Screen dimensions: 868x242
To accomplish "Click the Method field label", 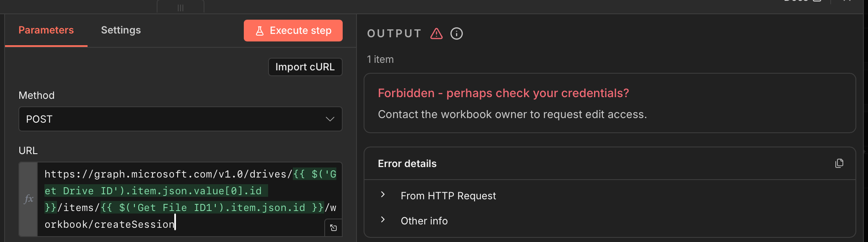I will [36, 95].
